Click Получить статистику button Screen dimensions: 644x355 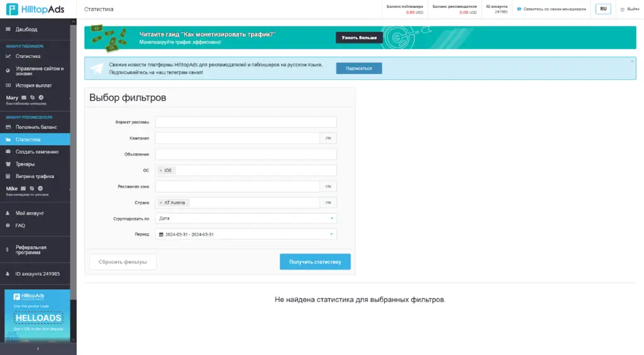[x=315, y=262]
